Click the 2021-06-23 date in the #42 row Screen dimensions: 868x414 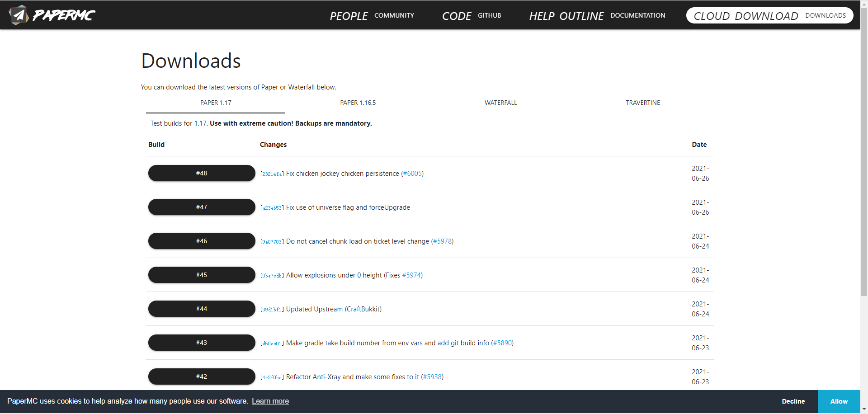[x=700, y=377]
